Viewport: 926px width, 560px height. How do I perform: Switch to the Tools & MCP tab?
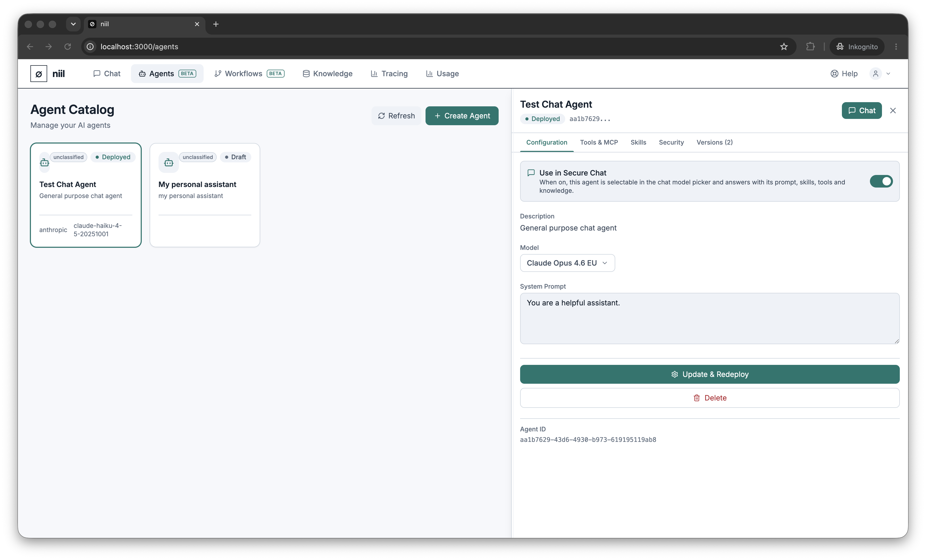(599, 142)
